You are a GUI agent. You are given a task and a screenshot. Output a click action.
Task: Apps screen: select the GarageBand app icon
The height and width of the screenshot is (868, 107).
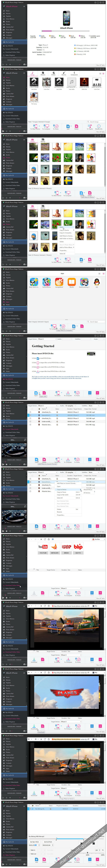59,282
